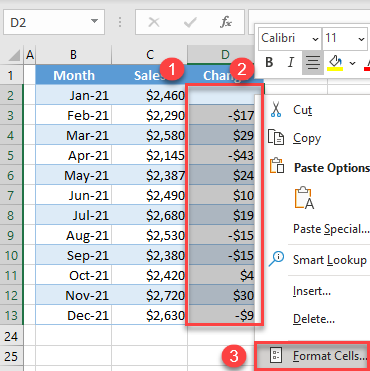370x371 pixels.
Task: Select Cut from the context menu
Action: (x=302, y=110)
